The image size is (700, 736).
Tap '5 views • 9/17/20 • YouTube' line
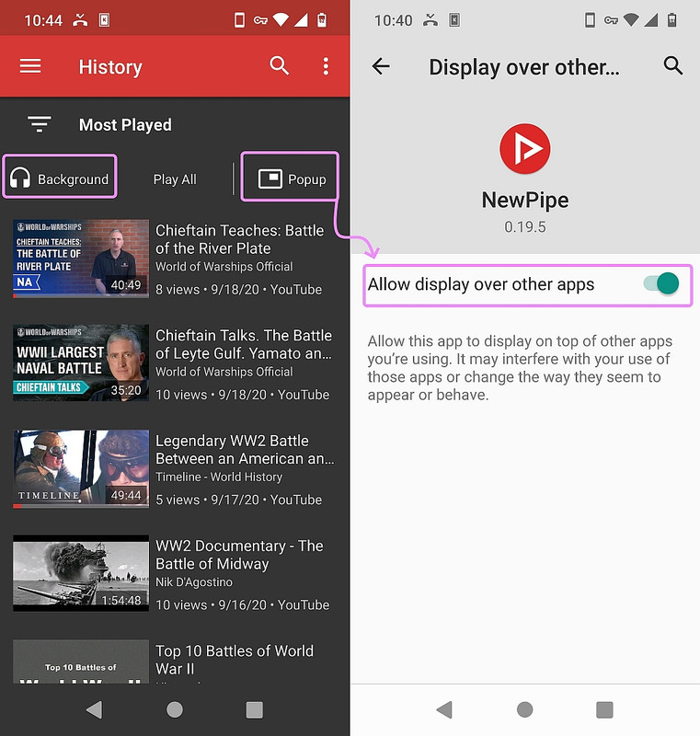(239, 500)
